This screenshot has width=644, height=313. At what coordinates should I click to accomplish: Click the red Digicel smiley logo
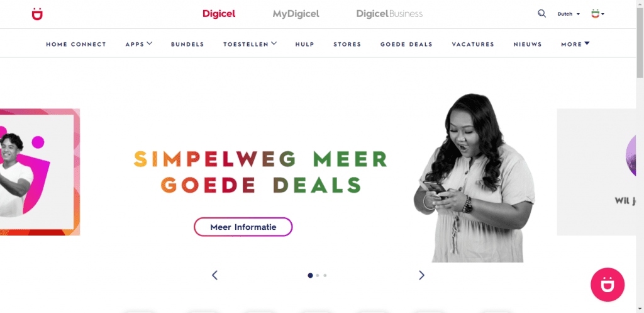[37, 14]
